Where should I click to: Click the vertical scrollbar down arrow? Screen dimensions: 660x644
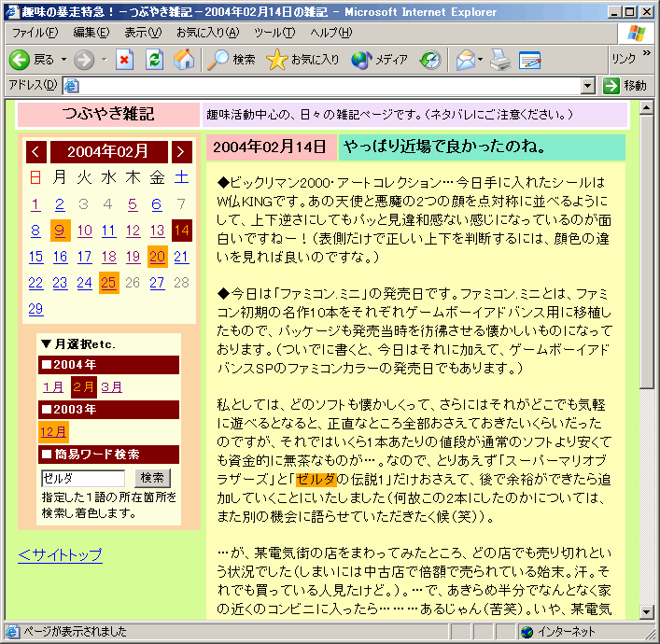[646, 612]
